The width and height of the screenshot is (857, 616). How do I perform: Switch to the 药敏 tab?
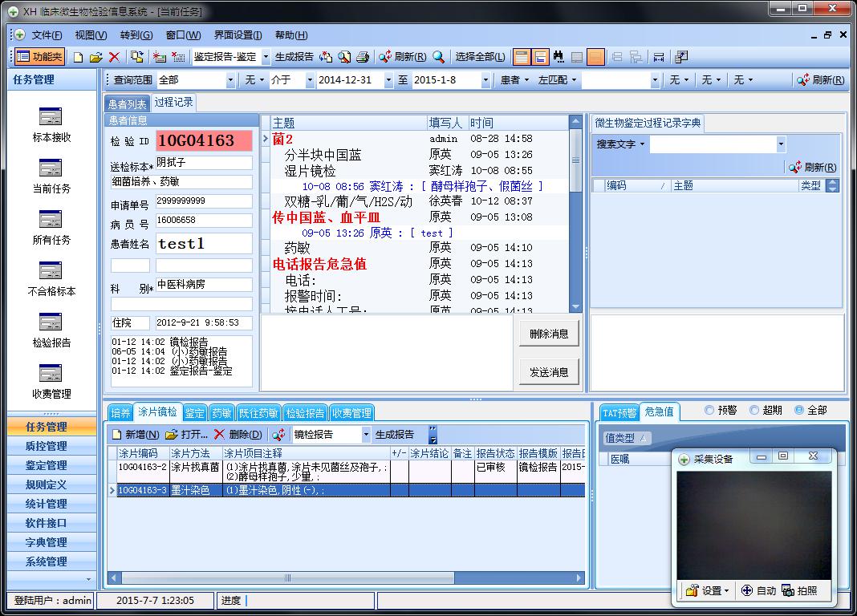pyautogui.click(x=221, y=413)
